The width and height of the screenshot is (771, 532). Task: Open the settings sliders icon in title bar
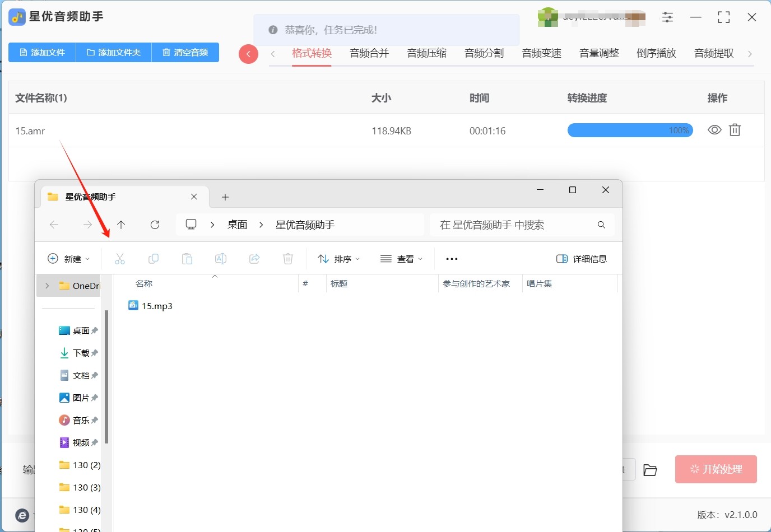[667, 17]
